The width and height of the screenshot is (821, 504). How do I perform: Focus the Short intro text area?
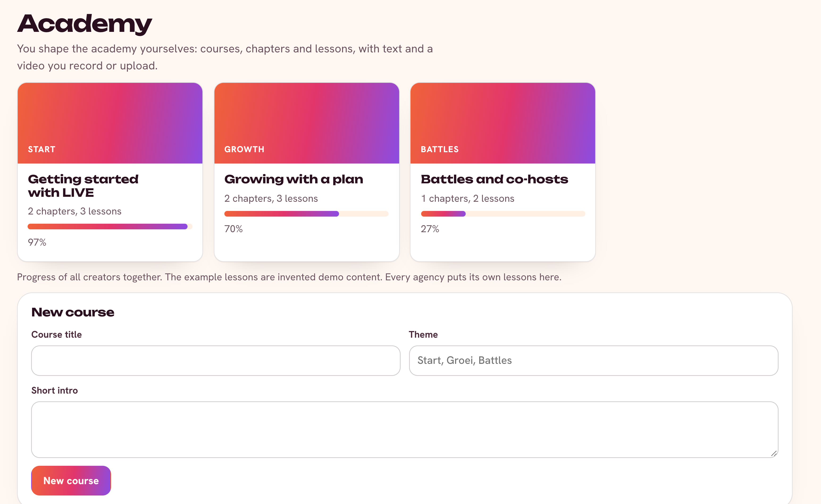point(405,429)
